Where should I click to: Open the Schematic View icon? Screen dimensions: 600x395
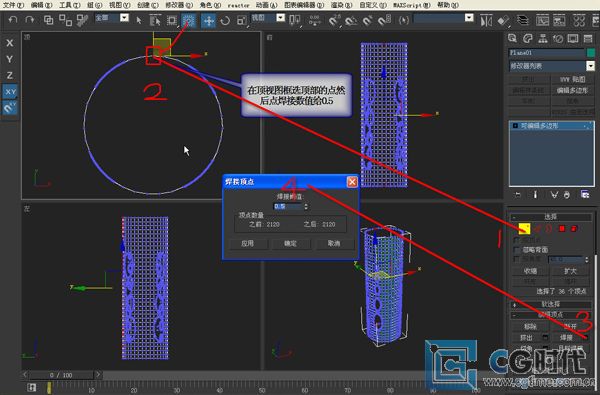click(x=559, y=20)
